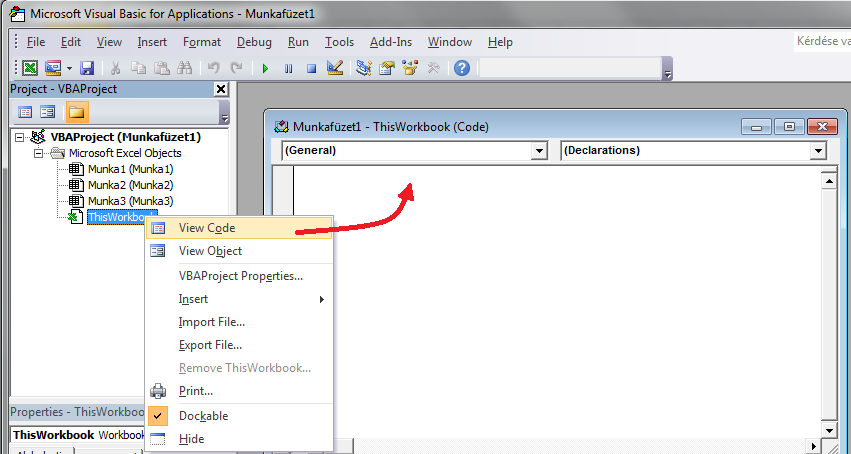Click the Break pause icon

click(x=289, y=68)
